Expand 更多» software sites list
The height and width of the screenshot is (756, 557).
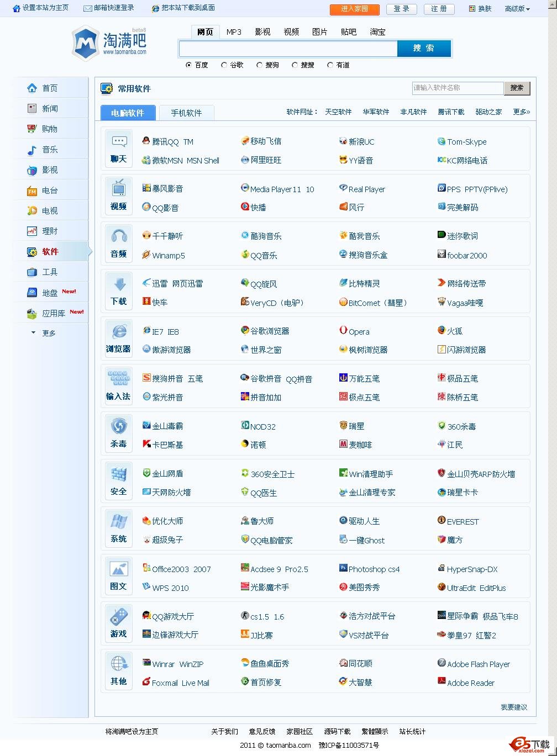pos(522,112)
